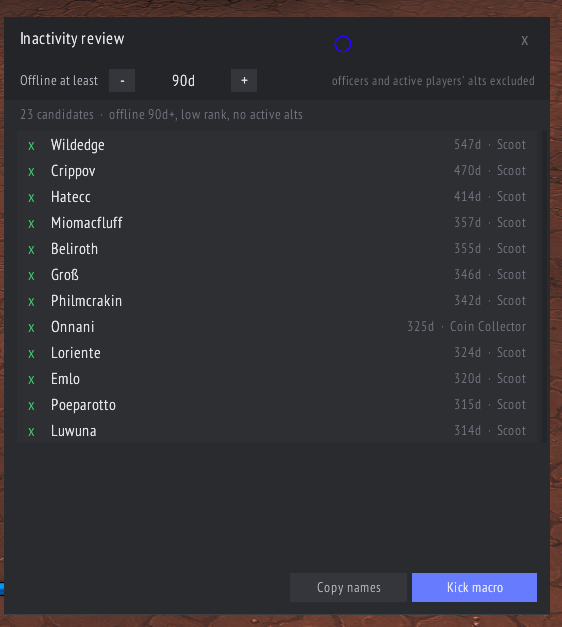The width and height of the screenshot is (562, 627).
Task: Uncheck the green x next to Crippov
Action: coord(31,172)
